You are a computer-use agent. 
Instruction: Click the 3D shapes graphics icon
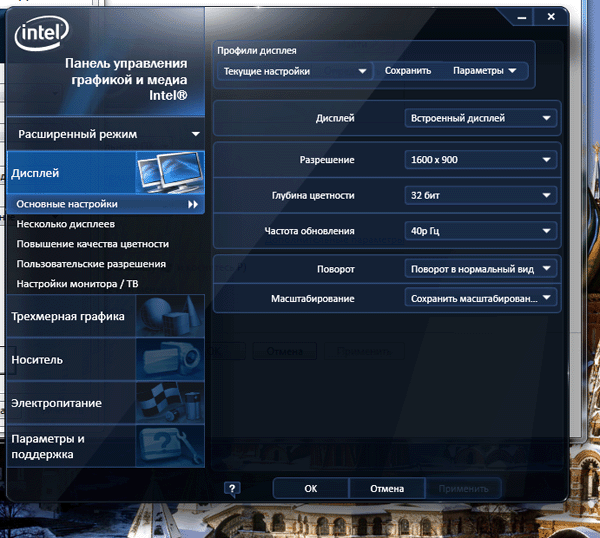click(170, 316)
